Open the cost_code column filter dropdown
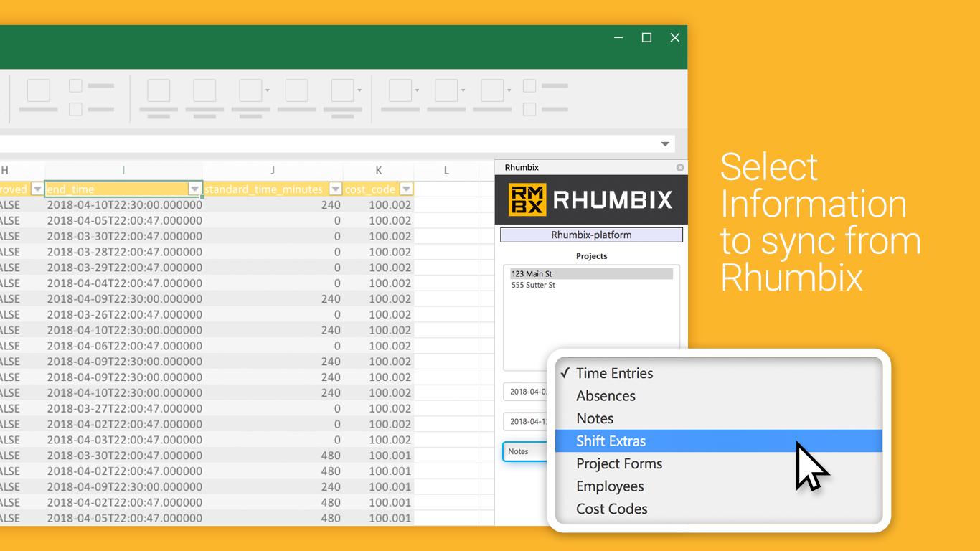This screenshot has height=551, width=980. 406,189
